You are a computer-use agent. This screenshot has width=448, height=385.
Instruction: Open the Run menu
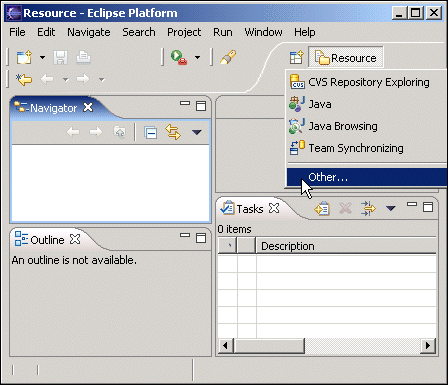pos(223,32)
